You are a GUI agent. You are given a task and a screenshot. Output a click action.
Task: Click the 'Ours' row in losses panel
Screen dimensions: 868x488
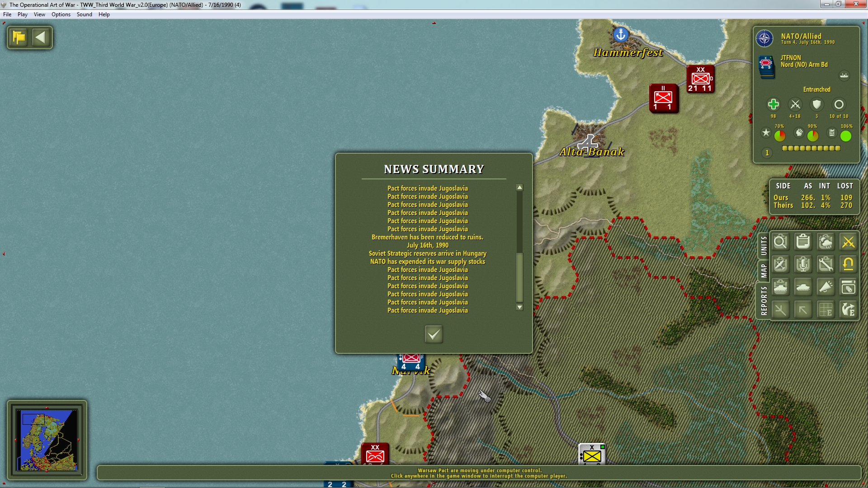coord(812,197)
